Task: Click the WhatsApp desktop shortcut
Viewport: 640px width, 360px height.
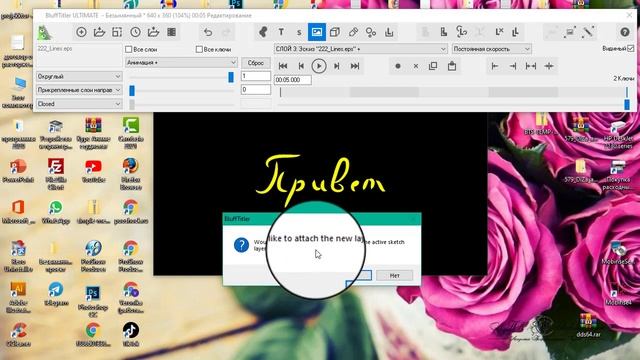Action: coord(56,211)
